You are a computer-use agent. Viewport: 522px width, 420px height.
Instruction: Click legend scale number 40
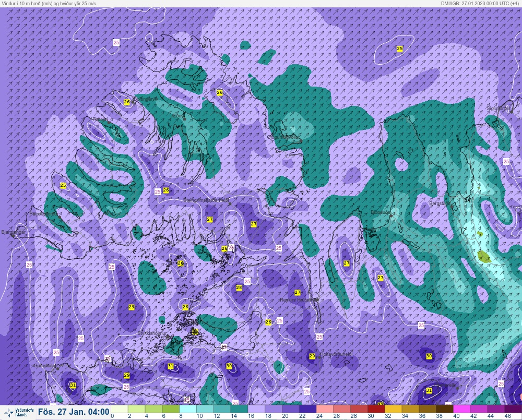(456, 416)
